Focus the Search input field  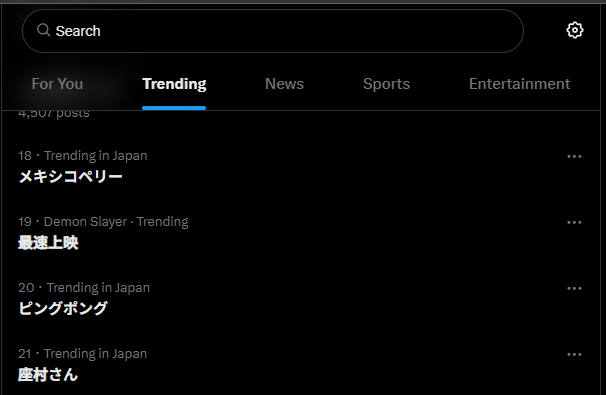(x=273, y=31)
